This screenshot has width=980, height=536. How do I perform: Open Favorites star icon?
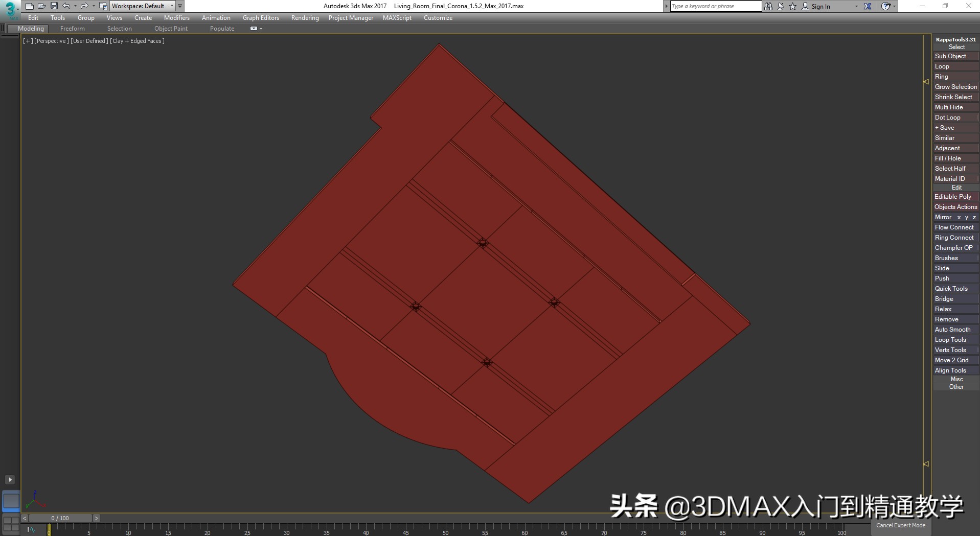793,6
